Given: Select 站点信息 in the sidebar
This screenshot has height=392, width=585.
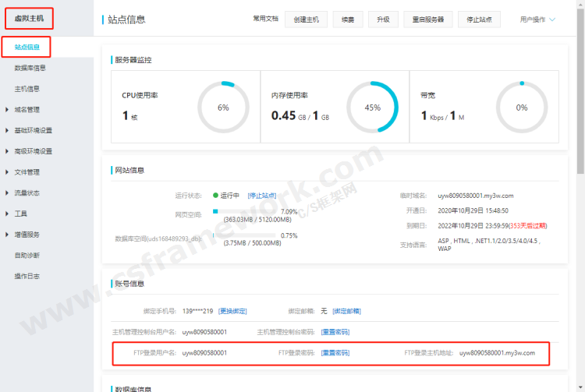Looking at the screenshot, I should (27, 47).
